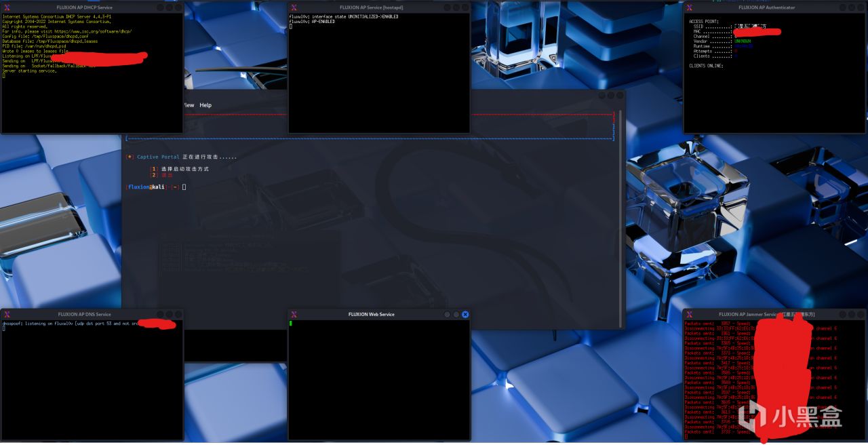
Task: Click the xterm icon of the DNS Service window
Action: point(7,314)
